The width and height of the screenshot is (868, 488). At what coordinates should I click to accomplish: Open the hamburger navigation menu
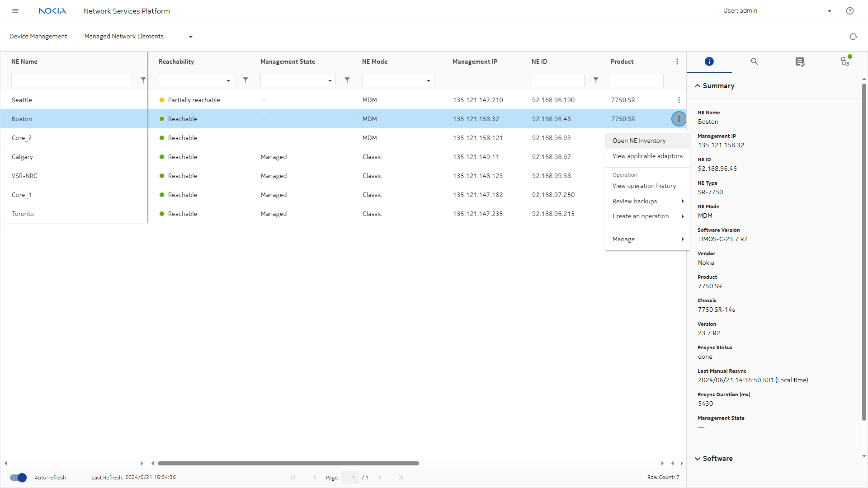click(x=15, y=11)
